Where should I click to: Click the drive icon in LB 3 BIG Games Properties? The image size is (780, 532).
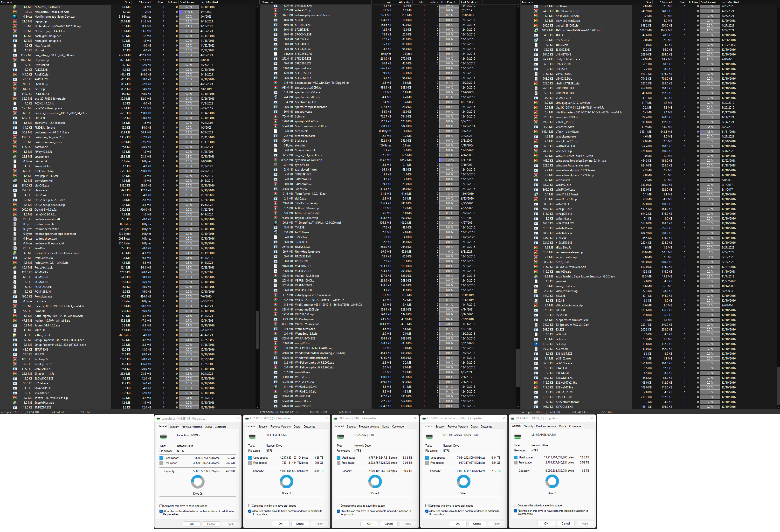tap(429, 436)
